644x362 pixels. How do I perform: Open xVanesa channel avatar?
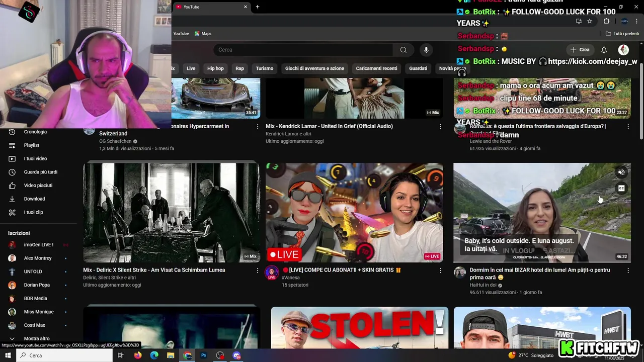[x=272, y=273]
